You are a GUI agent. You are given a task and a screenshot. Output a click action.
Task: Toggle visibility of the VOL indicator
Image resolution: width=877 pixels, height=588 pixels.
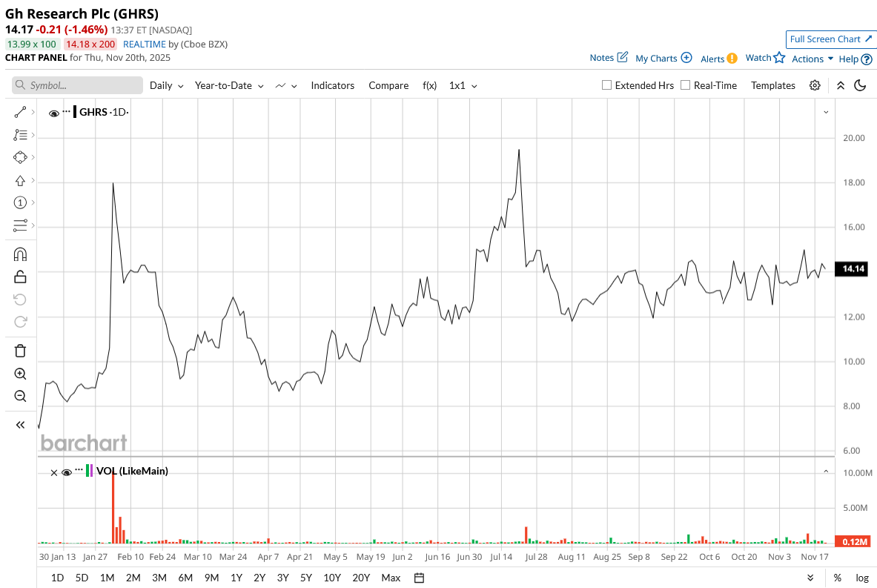click(67, 472)
